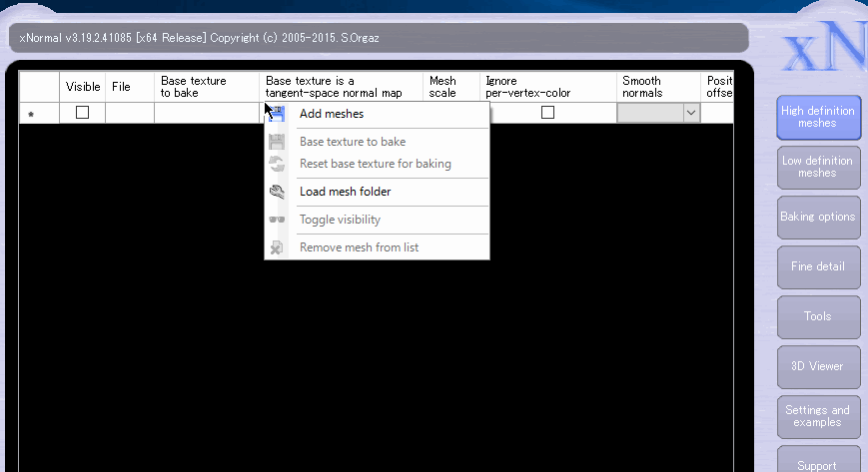Viewport: 868px width, 472px height.
Task: Choose Remove mesh from list entry
Action: [x=377, y=247]
